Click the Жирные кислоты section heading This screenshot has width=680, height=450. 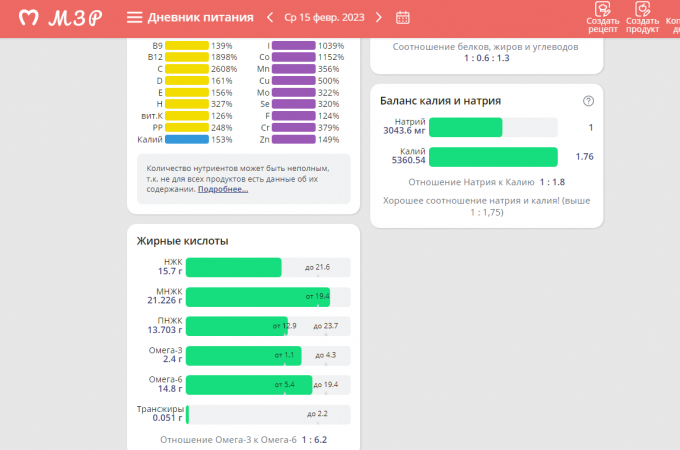183,241
